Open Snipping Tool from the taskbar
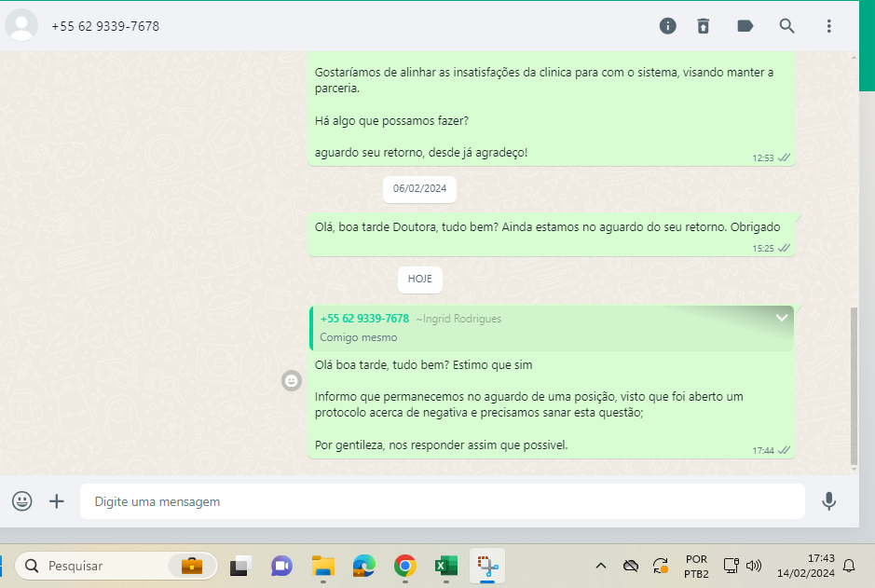 (487, 566)
